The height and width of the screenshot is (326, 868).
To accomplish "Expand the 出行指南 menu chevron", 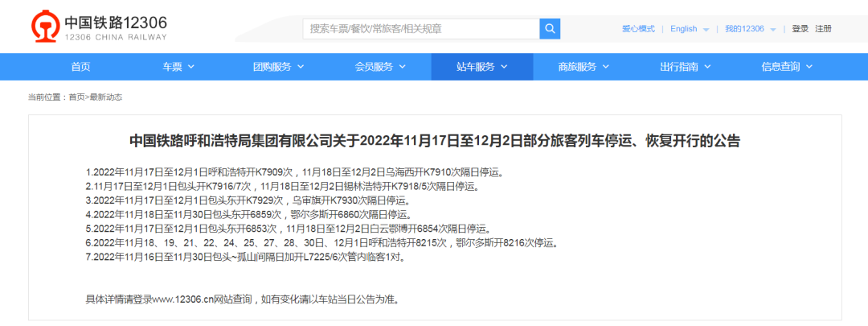I will (707, 67).
